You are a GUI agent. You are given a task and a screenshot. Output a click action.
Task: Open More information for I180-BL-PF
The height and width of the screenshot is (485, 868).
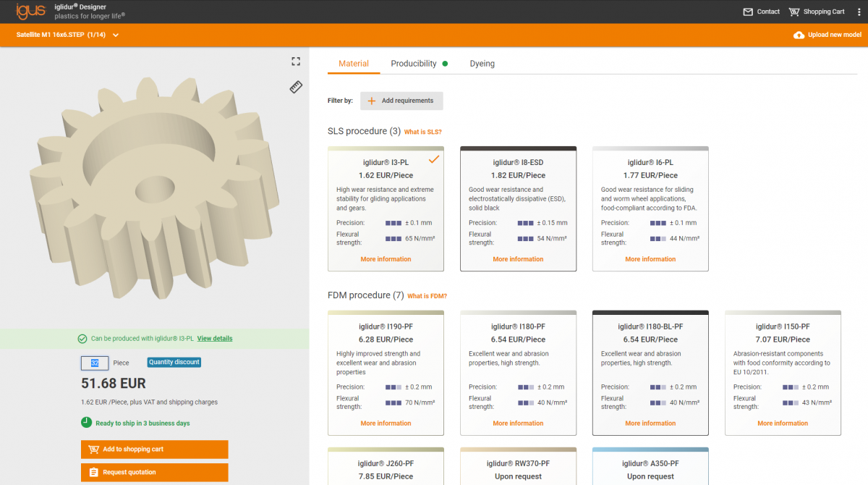pyautogui.click(x=650, y=423)
